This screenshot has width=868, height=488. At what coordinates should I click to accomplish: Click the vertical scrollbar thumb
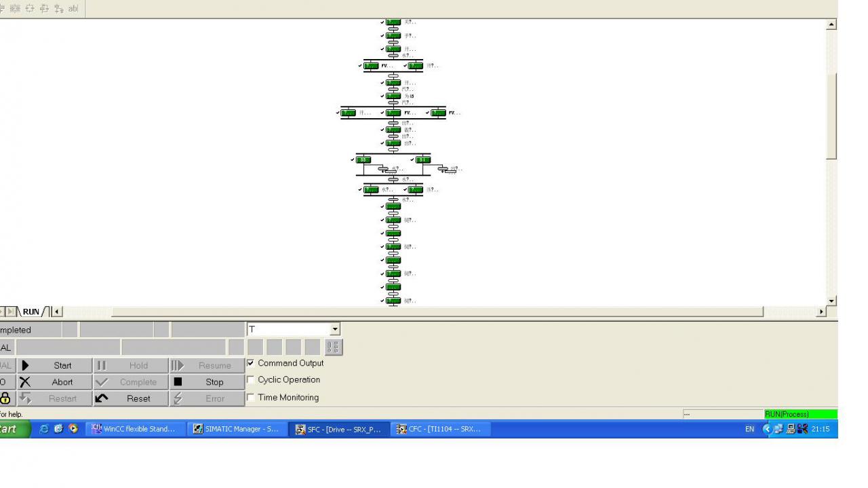tap(831, 115)
